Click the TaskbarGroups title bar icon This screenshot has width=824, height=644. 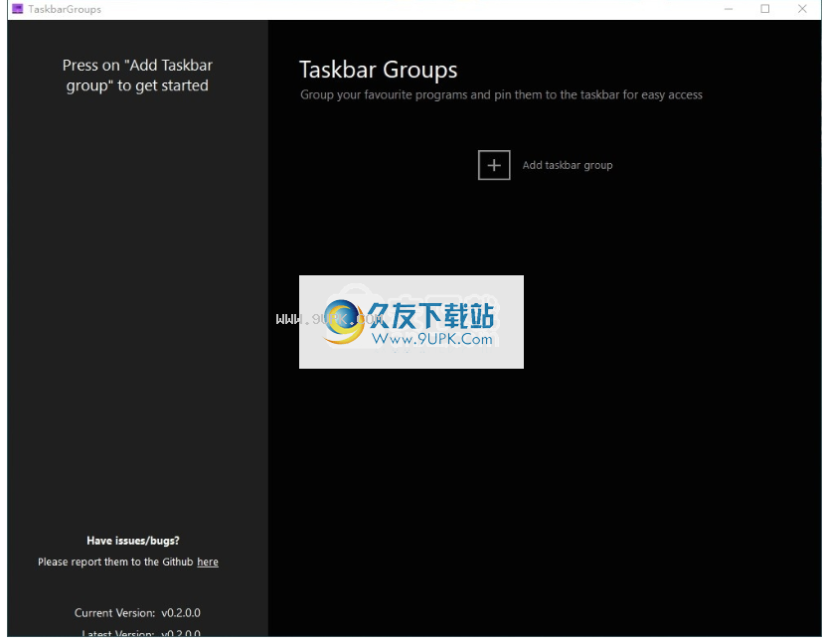(x=17, y=9)
